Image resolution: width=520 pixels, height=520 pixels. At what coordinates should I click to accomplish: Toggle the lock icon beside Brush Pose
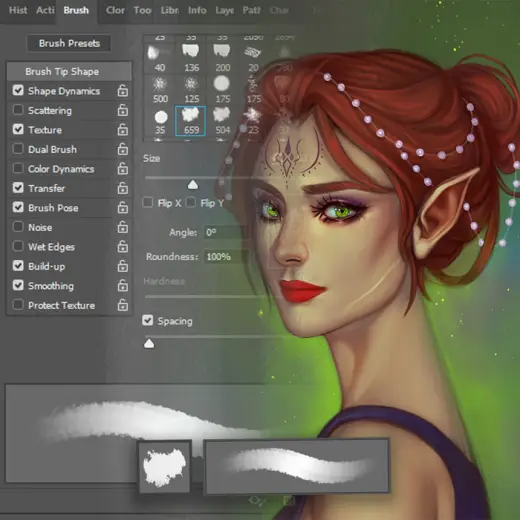[123, 207]
